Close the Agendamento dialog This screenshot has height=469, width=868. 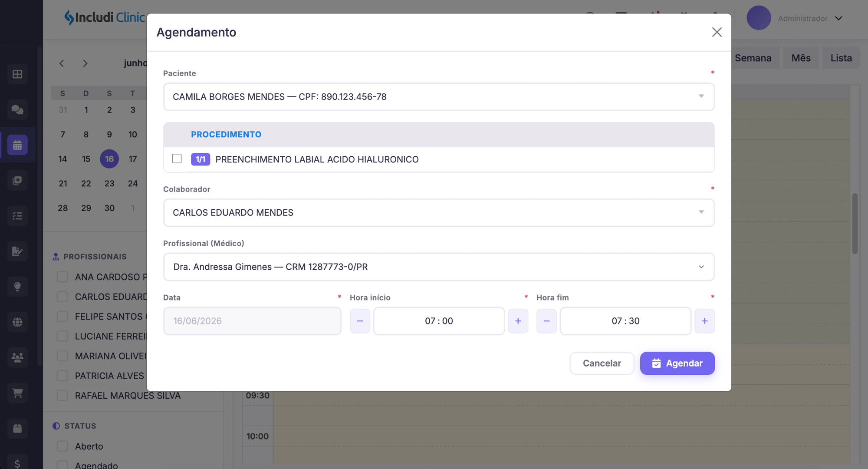pyautogui.click(x=717, y=32)
